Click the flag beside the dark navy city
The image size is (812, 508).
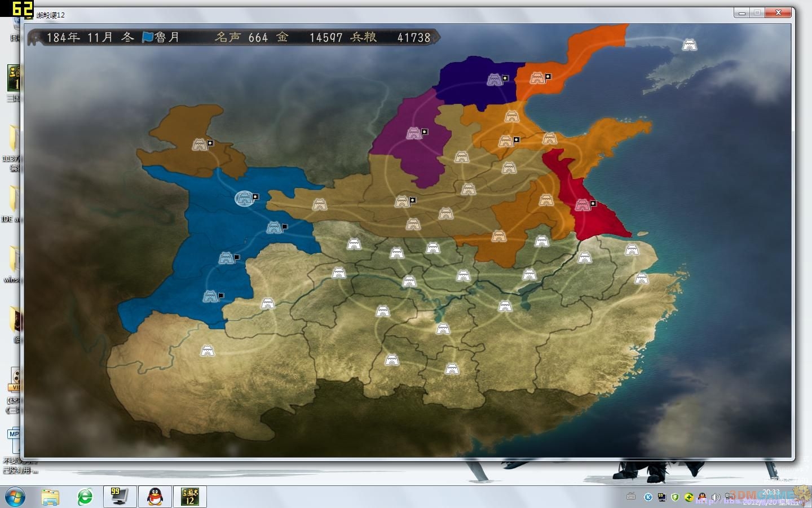tap(506, 78)
